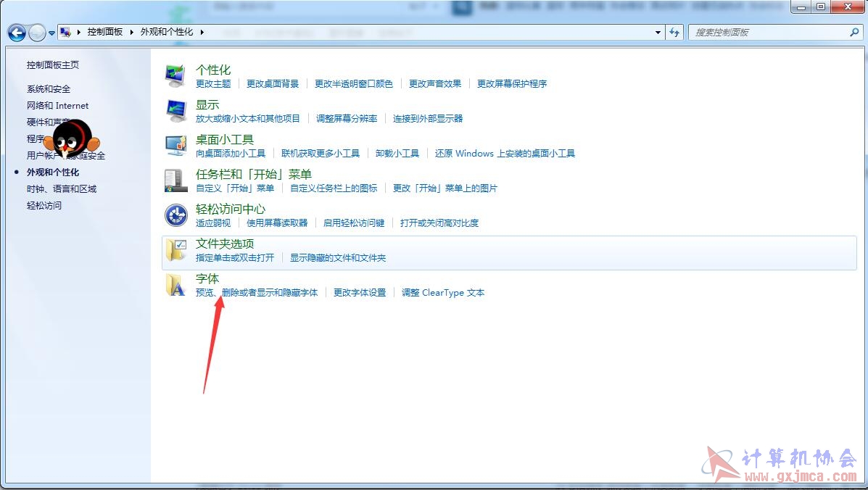Open the 字体 heading link
This screenshot has width=868, height=490.
point(207,279)
